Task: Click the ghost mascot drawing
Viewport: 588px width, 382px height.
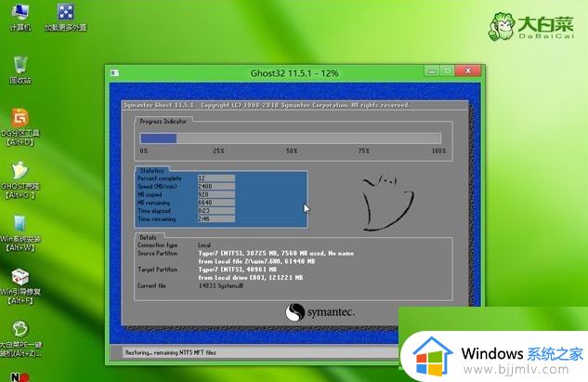Action: tap(387, 202)
